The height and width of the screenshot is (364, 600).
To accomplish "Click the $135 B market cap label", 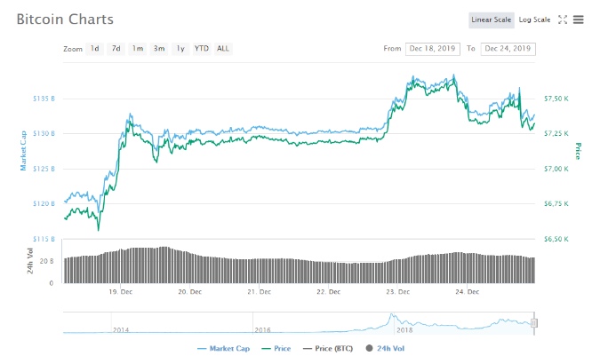I will point(44,99).
